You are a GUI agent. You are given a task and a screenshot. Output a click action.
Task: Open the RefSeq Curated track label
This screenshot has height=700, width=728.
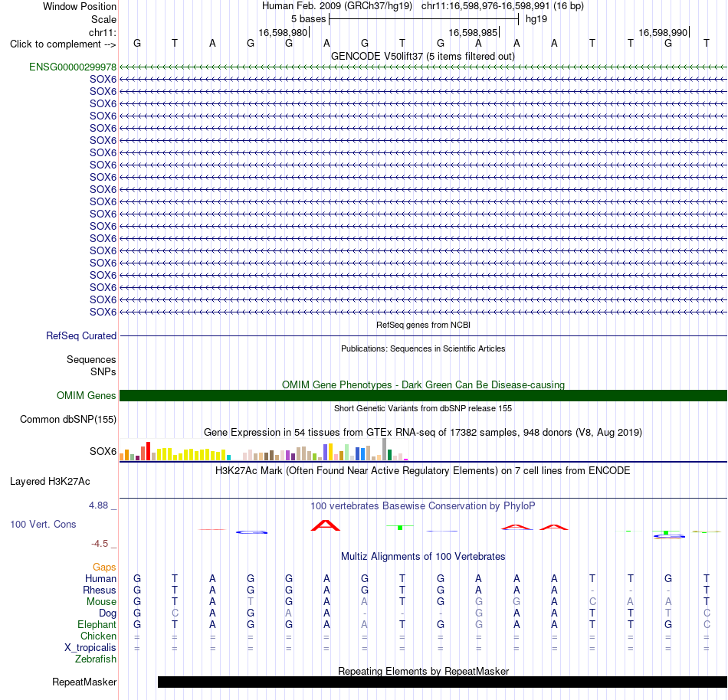81,336
